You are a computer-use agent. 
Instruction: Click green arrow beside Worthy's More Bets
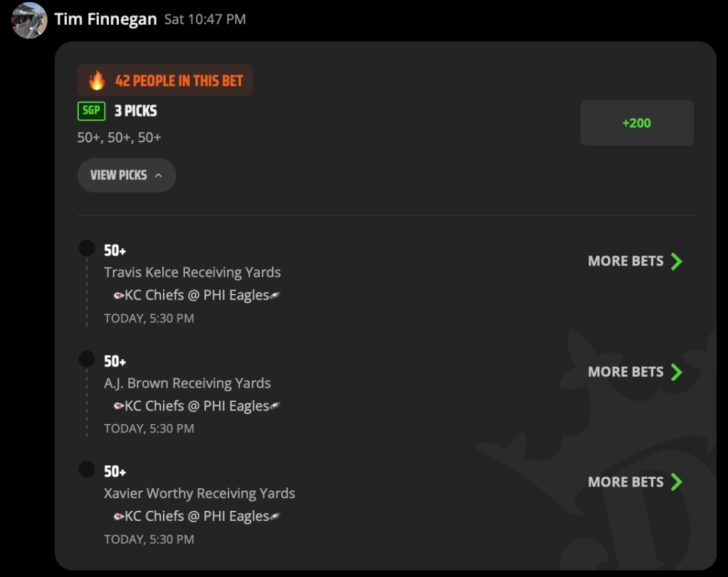point(677,482)
